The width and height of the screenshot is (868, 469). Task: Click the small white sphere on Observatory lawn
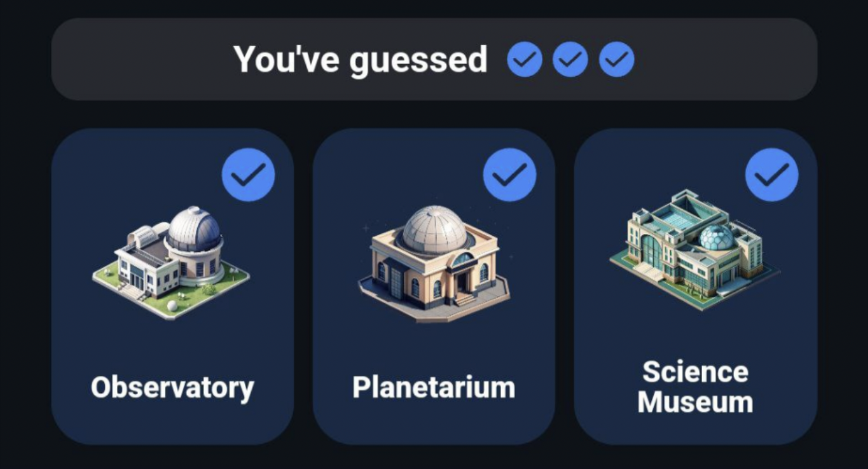coord(172,306)
